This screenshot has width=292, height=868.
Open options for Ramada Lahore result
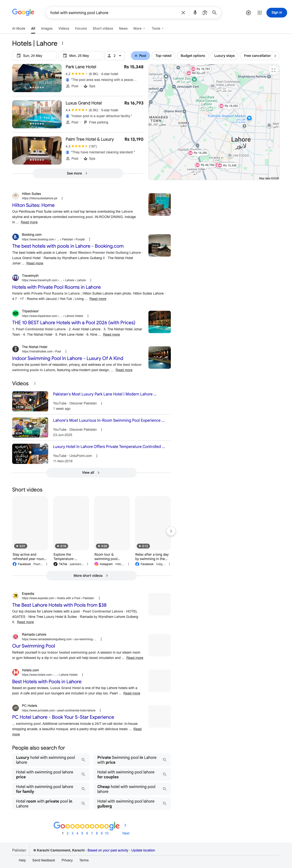click(101, 639)
